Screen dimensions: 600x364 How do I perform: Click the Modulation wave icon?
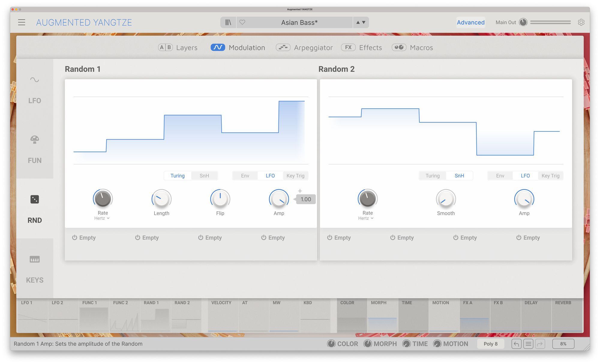click(218, 47)
